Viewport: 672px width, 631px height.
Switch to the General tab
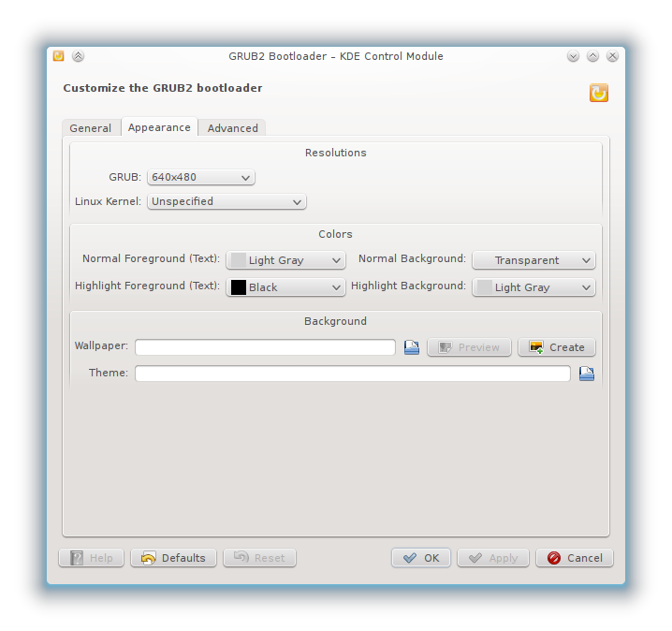91,128
